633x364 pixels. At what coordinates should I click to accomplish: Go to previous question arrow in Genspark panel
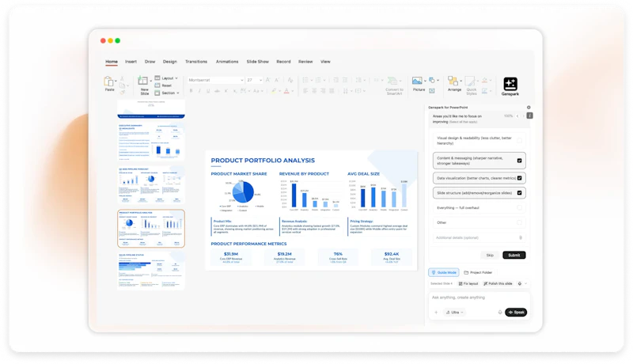point(517,116)
